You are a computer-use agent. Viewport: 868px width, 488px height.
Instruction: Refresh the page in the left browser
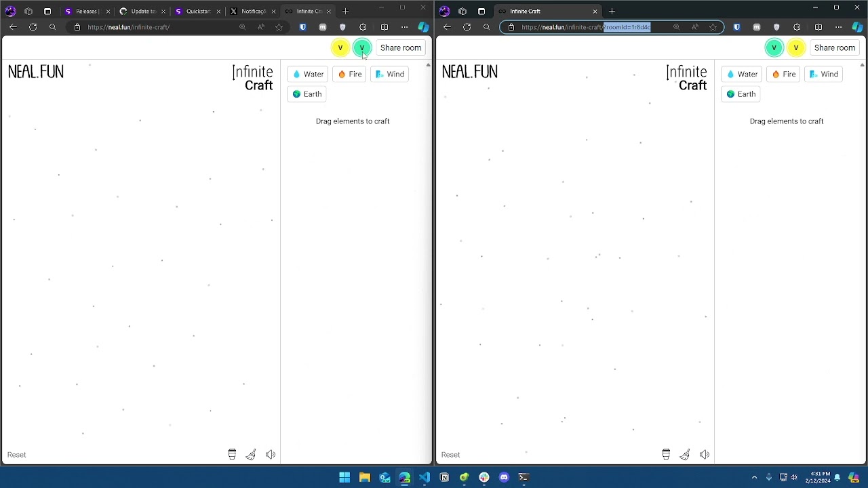[x=33, y=27]
